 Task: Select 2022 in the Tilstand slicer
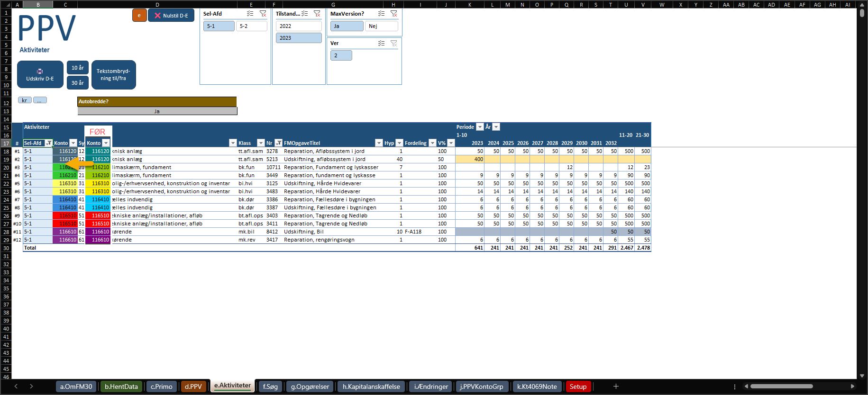pyautogui.click(x=299, y=26)
